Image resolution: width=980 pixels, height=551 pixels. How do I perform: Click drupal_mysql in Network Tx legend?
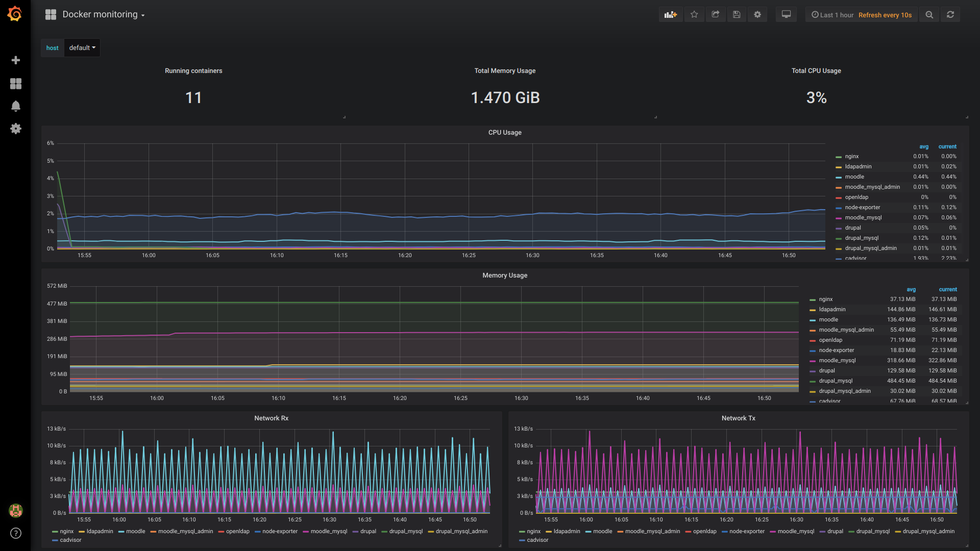point(873,532)
